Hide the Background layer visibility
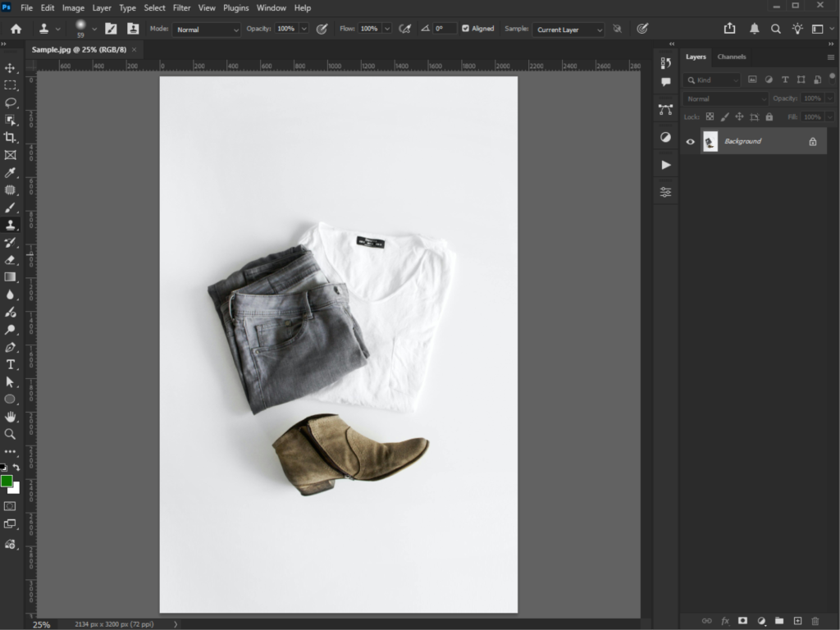The width and height of the screenshot is (840, 630). tap(691, 141)
